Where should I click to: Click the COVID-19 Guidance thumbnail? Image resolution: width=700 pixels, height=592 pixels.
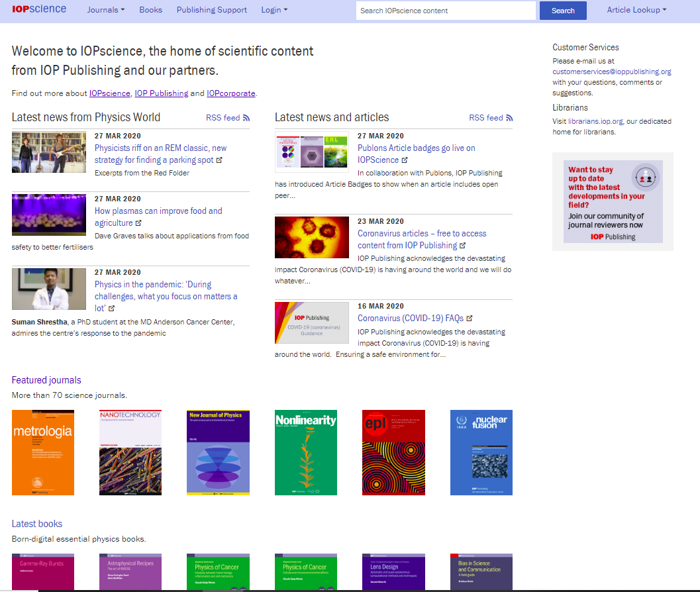click(x=312, y=322)
